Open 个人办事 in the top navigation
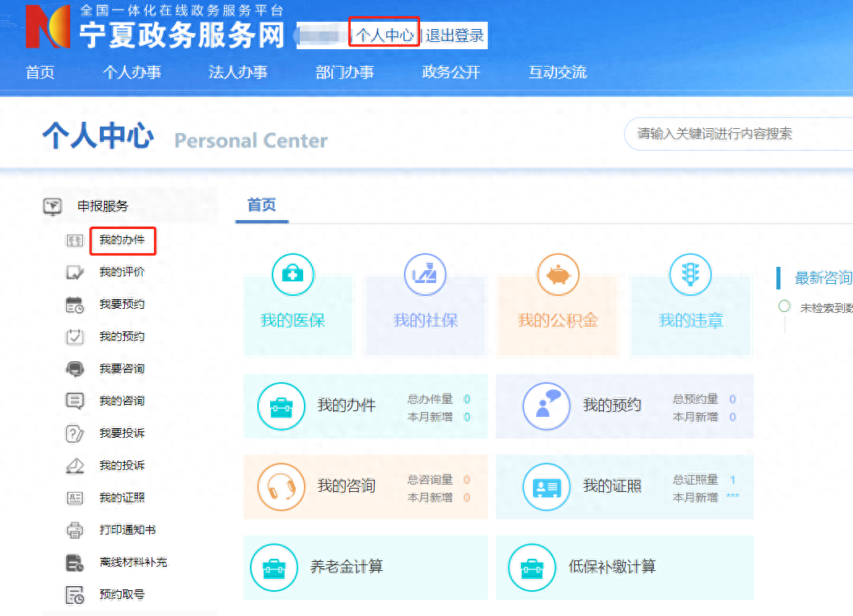 coord(131,73)
